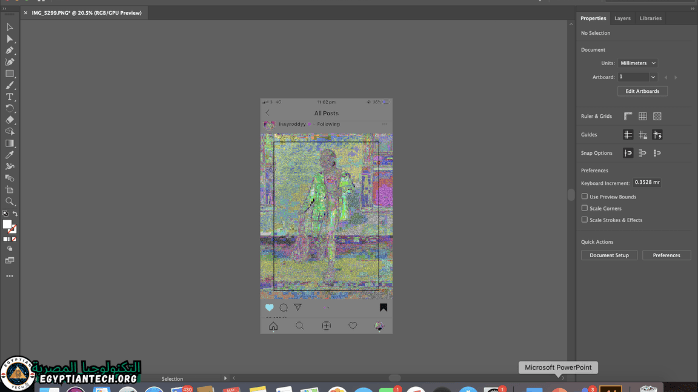The height and width of the screenshot is (392, 698).
Task: Select the Curvature tool
Action: tap(9, 62)
